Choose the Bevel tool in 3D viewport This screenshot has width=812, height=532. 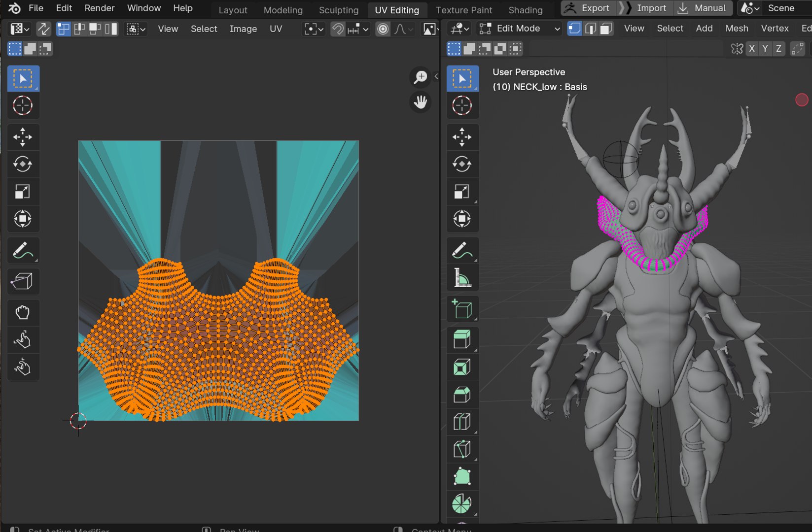pyautogui.click(x=462, y=395)
